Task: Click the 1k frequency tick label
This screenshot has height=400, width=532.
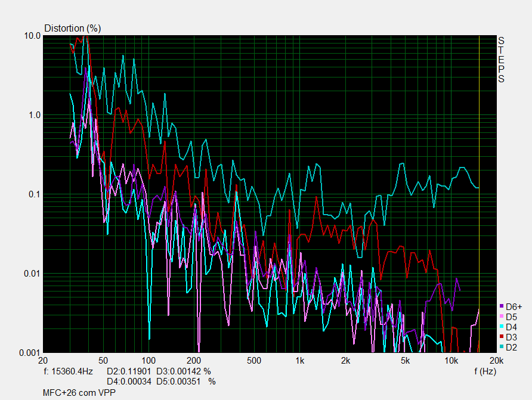Action: click(300, 361)
